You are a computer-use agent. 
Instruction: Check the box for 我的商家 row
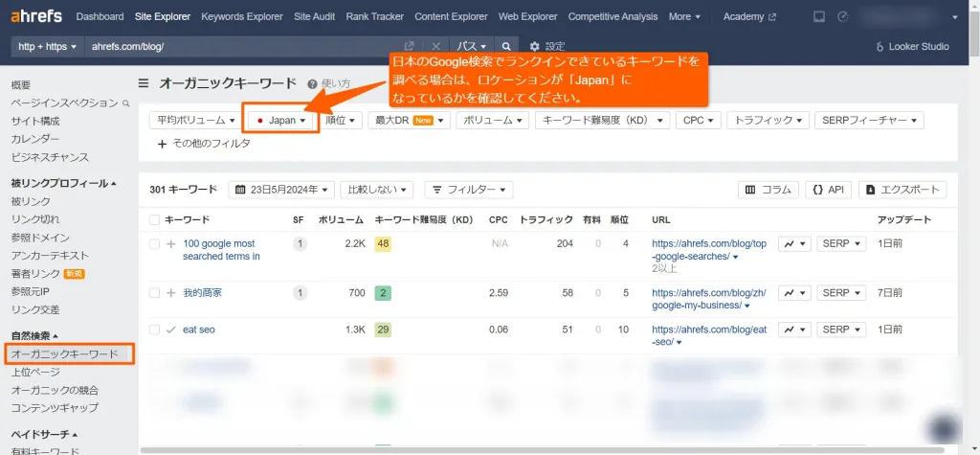(x=154, y=293)
